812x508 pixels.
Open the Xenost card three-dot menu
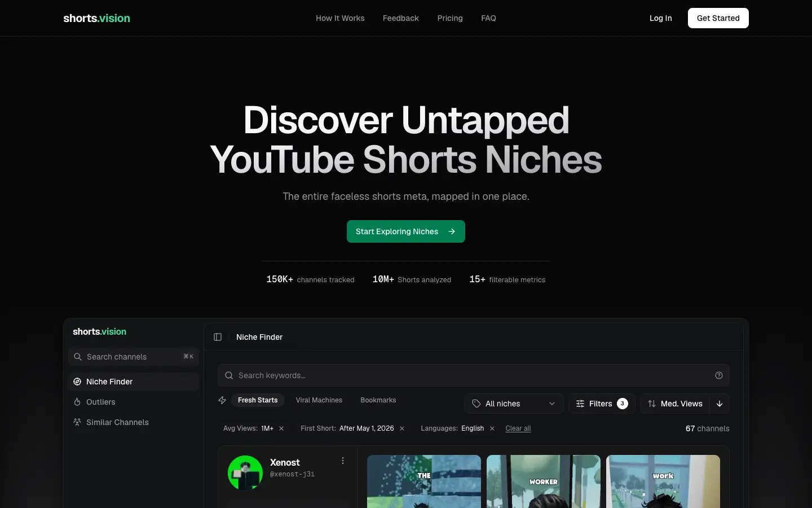click(343, 461)
